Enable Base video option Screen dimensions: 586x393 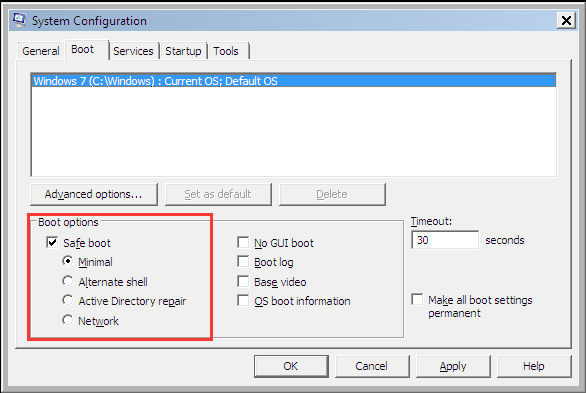pyautogui.click(x=243, y=281)
